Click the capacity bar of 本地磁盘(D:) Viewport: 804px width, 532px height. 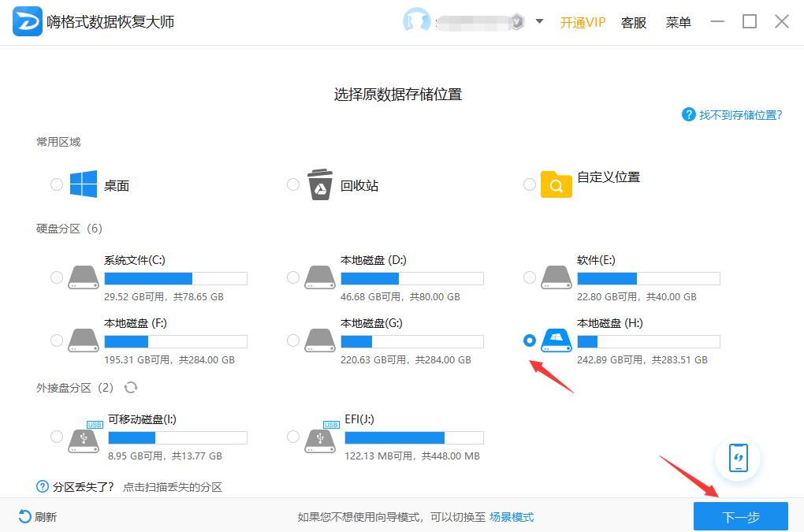pos(411,277)
